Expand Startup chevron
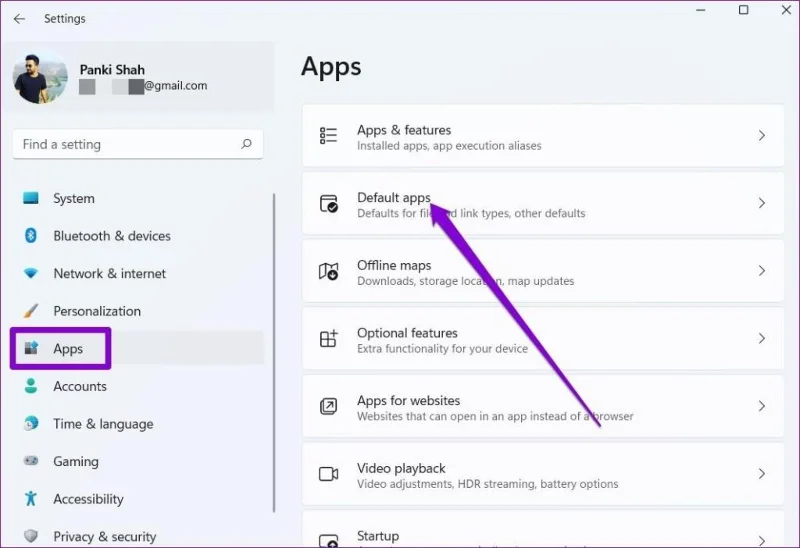The image size is (800, 548). click(x=762, y=540)
